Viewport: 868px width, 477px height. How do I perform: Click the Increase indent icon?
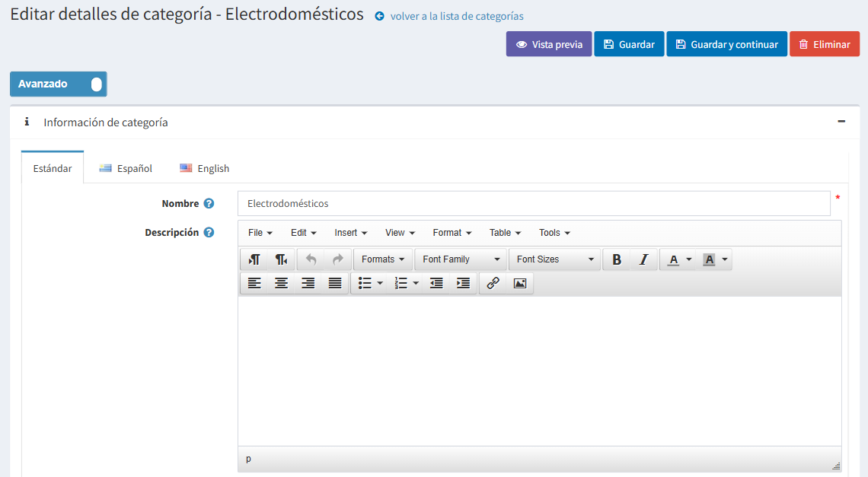tap(463, 283)
